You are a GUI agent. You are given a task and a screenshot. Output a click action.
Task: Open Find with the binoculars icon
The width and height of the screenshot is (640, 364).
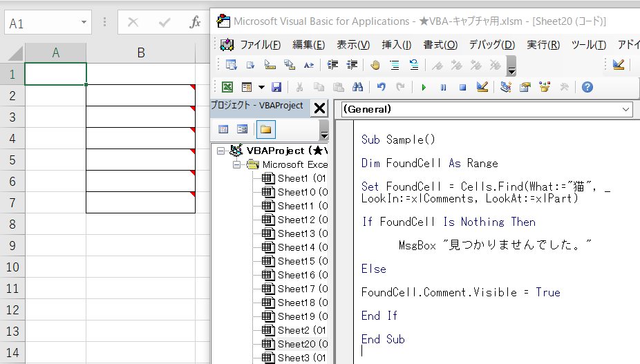(x=357, y=87)
